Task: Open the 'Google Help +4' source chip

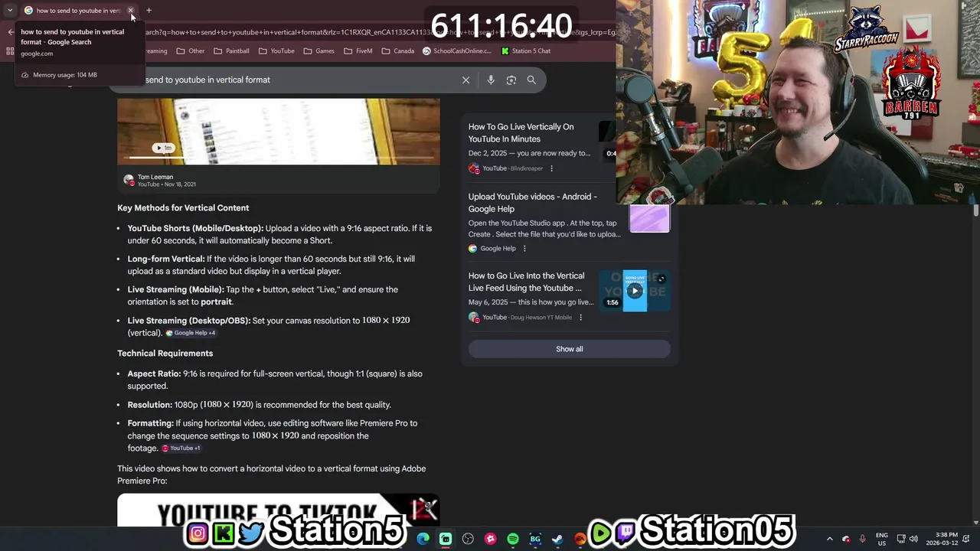Action: [x=191, y=333]
